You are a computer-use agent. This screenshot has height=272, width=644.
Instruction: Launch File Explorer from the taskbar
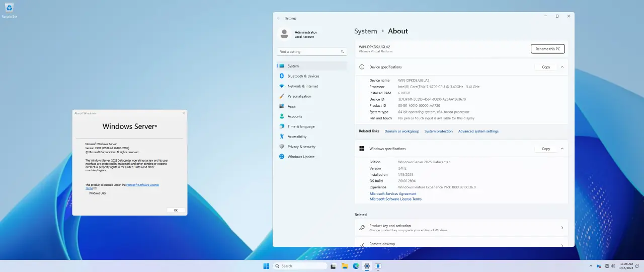point(345,266)
